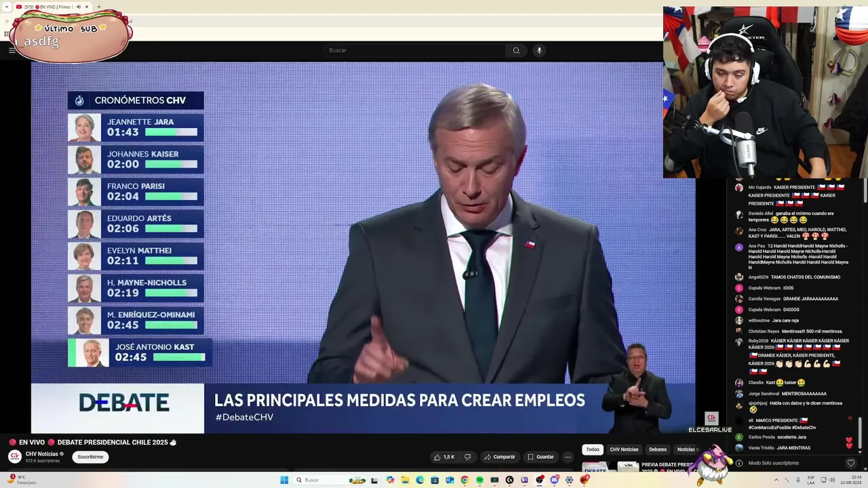Viewport: 868px width, 488px height.
Task: Start voice search with the microphone icon
Action: [539, 50]
